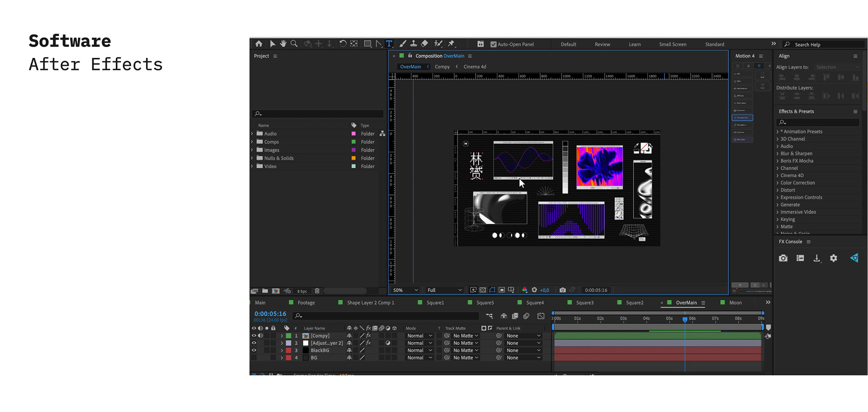Open the Full resolution dropdown
The image size is (868, 412).
(445, 290)
